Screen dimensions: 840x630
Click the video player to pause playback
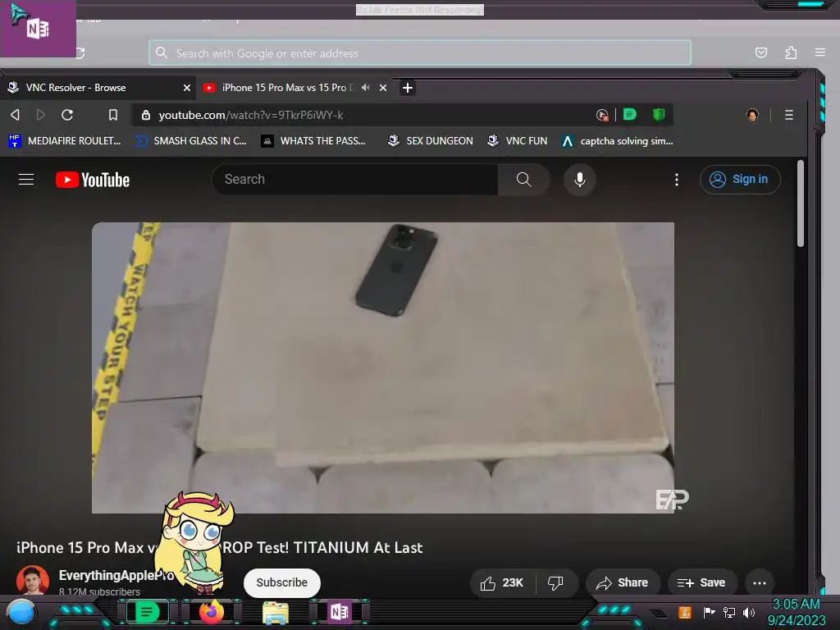point(383,367)
